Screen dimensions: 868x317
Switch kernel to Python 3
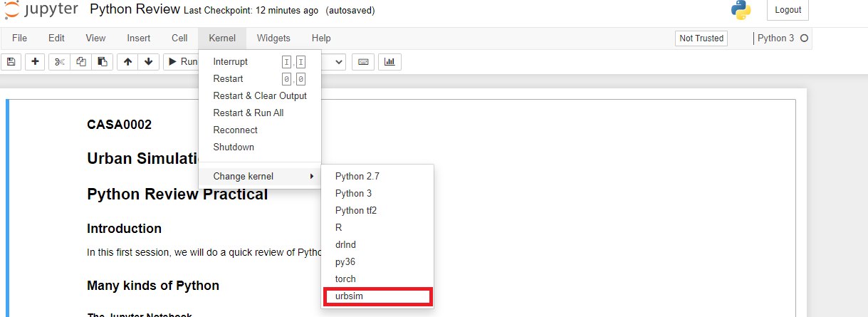click(377, 194)
